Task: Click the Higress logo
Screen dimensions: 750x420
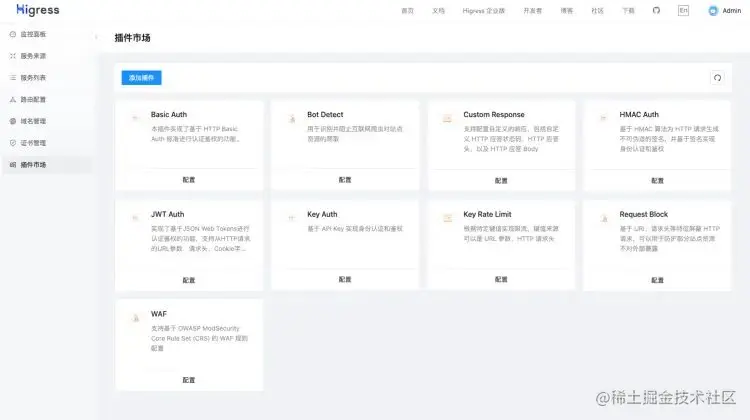Action: click(38, 10)
